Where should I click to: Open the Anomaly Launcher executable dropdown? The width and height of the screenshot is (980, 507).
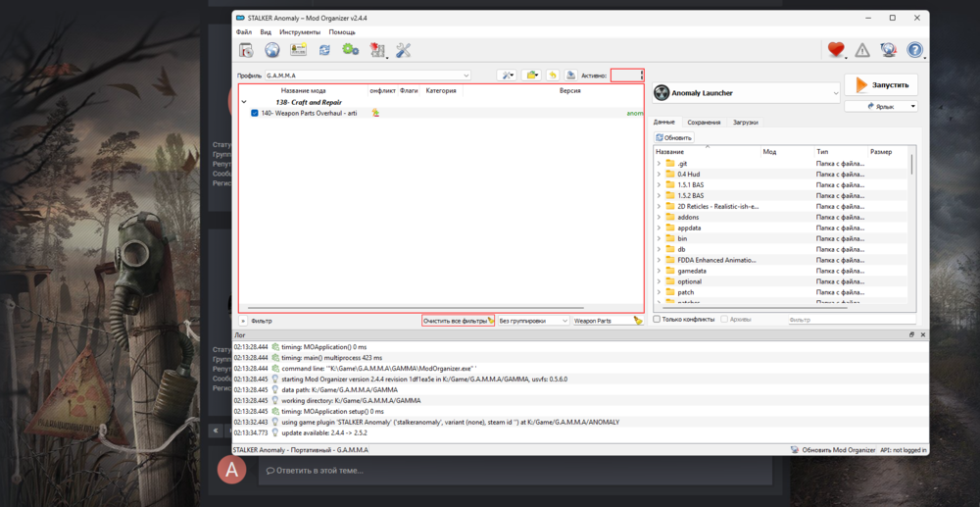click(747, 93)
